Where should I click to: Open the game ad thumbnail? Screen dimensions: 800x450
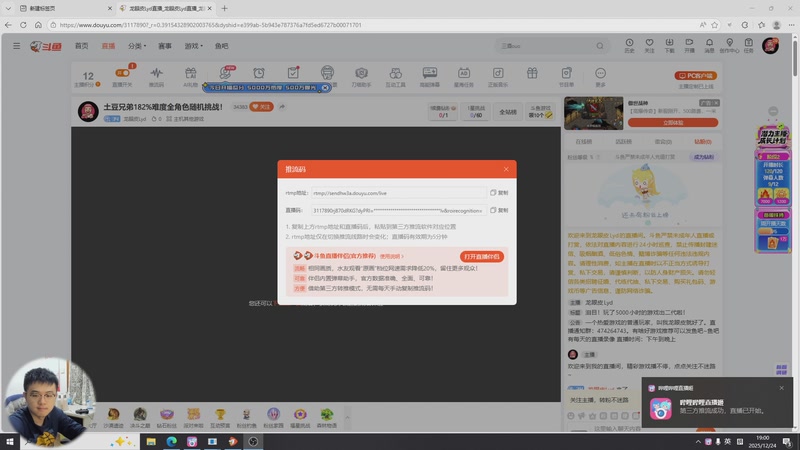pyautogui.click(x=594, y=113)
